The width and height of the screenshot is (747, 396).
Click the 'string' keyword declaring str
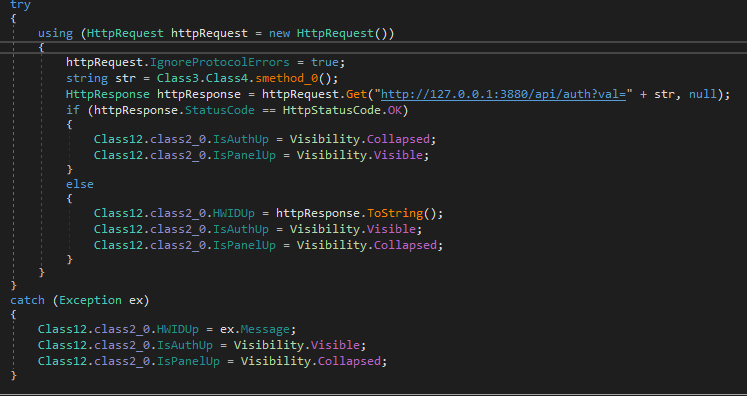pos(87,78)
